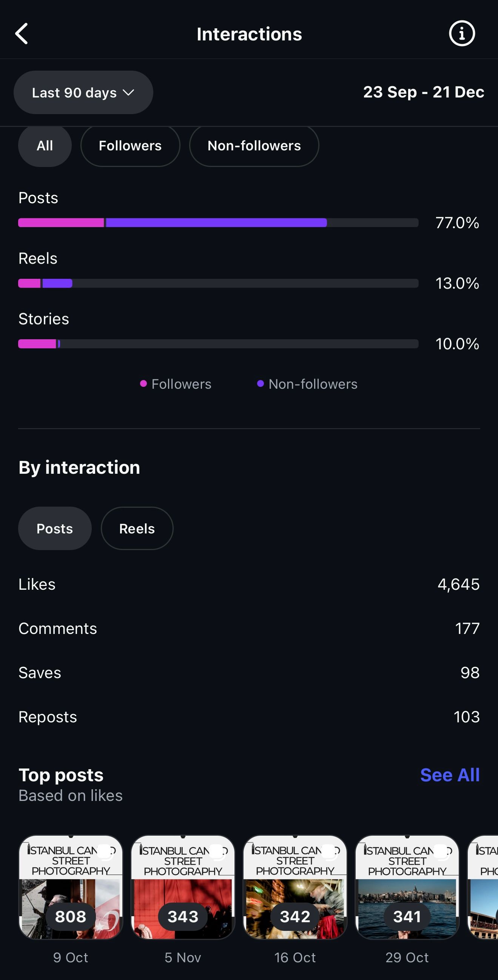
Task: Tap the Non-followers legend dot
Action: [261, 383]
